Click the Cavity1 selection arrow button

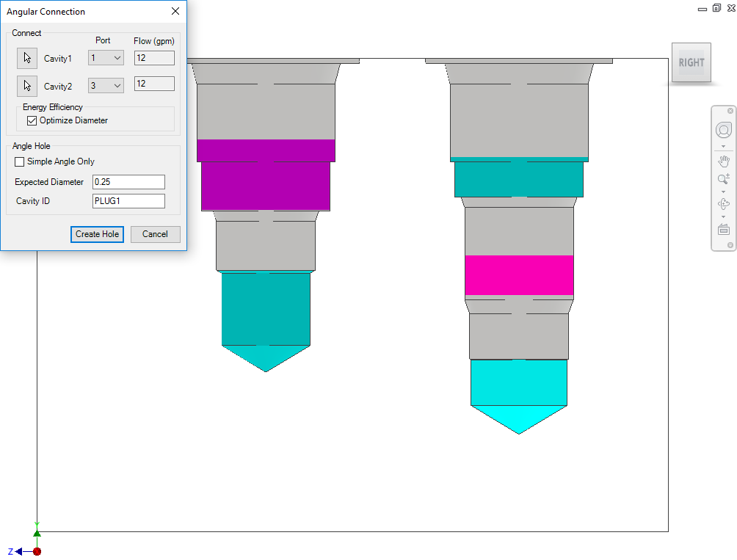click(x=27, y=58)
